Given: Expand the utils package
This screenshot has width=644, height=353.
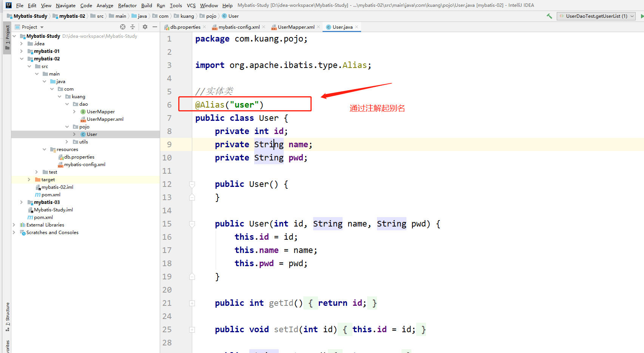Looking at the screenshot, I should (x=67, y=142).
